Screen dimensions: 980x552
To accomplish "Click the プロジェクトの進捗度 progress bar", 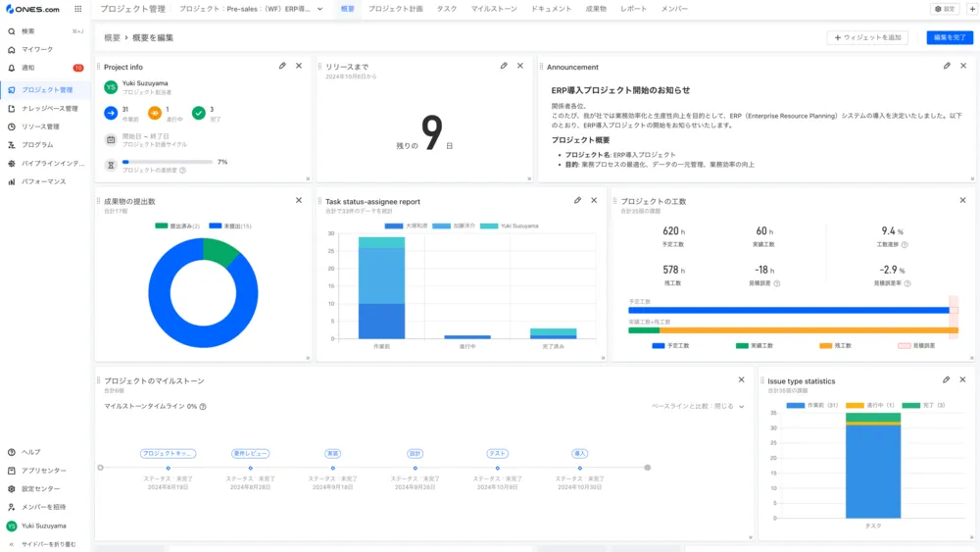I will point(168,162).
